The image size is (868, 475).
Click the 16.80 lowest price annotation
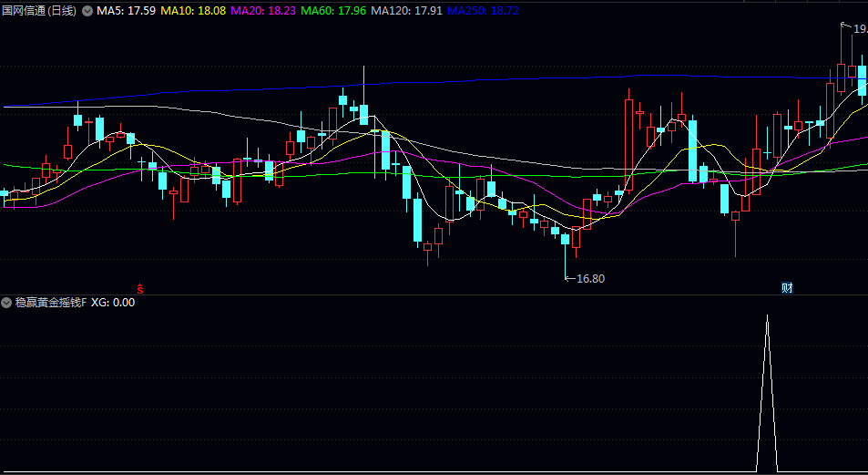(x=590, y=279)
